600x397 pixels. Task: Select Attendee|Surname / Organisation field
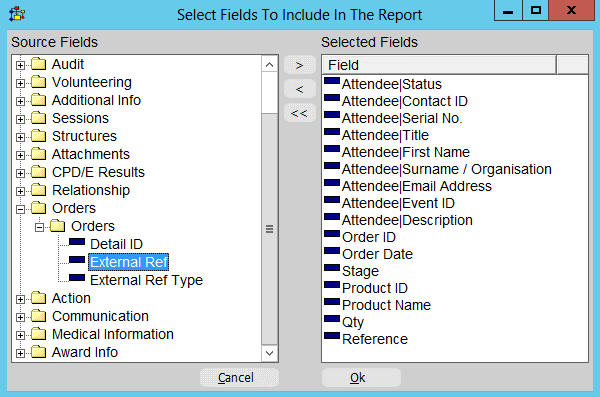point(447,169)
